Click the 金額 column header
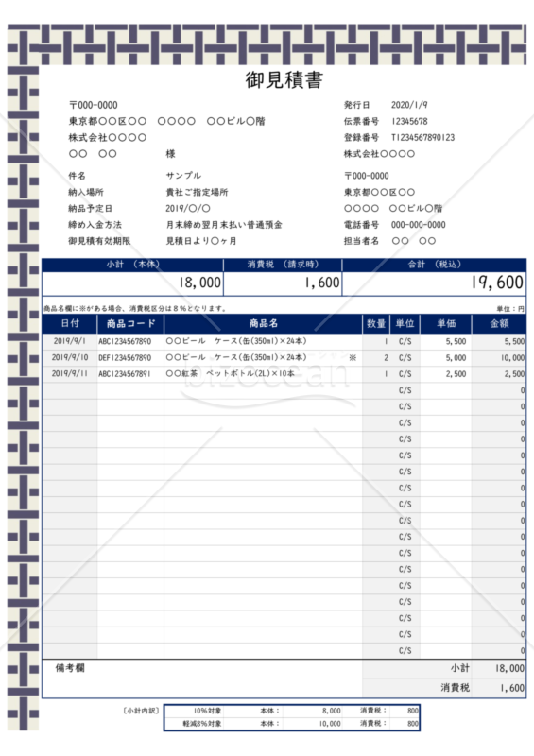 (x=499, y=323)
